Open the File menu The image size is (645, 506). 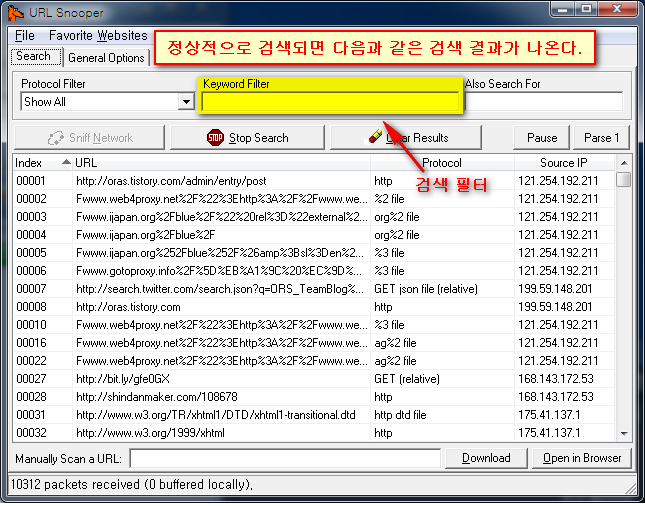pos(25,35)
